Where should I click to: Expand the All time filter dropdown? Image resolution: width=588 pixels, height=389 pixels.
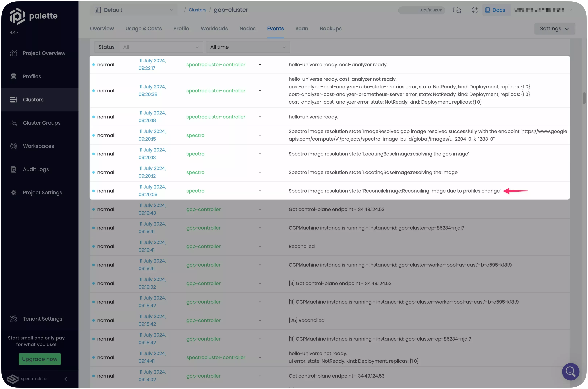pyautogui.click(x=248, y=47)
